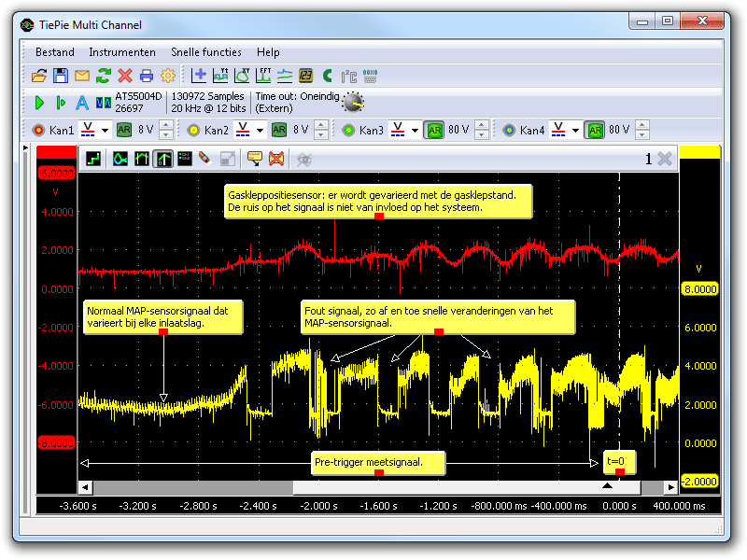The width and height of the screenshot is (747, 560).
Task: Toggle Kan1 channel on or off
Action: pyautogui.click(x=38, y=130)
